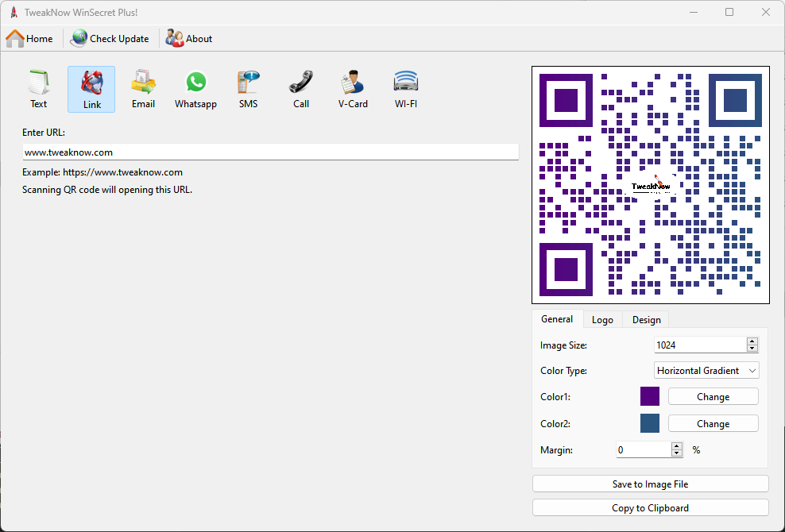Click the 'Margin:' label
This screenshot has height=532, width=785.
point(557,450)
